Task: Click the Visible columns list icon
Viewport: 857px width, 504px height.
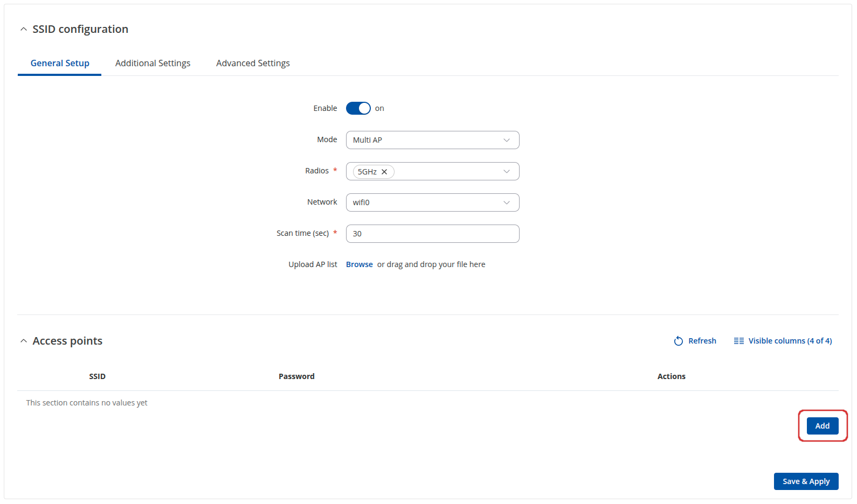Action: tap(738, 341)
